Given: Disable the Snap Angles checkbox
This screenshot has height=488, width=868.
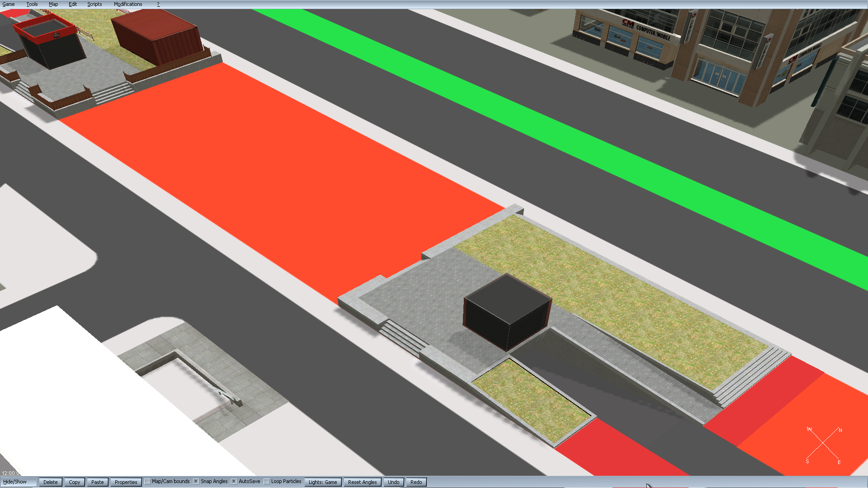Looking at the screenshot, I should 196,482.
